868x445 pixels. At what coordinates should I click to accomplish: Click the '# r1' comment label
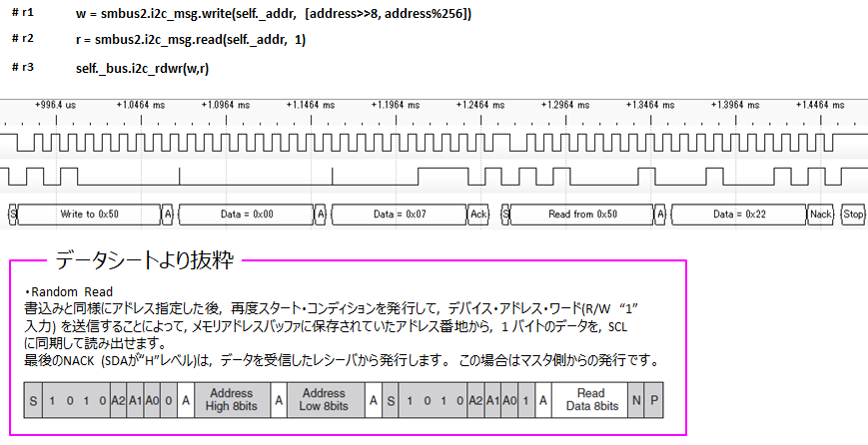click(x=23, y=13)
